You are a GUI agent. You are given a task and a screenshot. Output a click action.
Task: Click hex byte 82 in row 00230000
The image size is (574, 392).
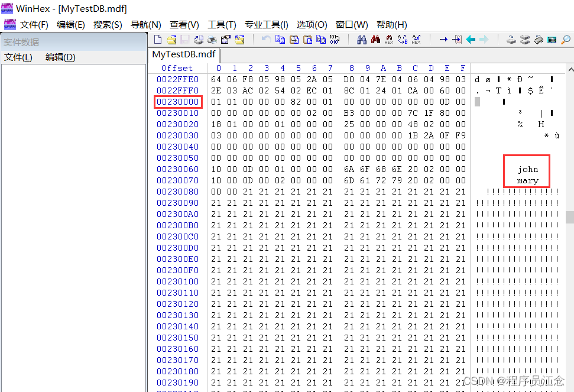tap(296, 102)
